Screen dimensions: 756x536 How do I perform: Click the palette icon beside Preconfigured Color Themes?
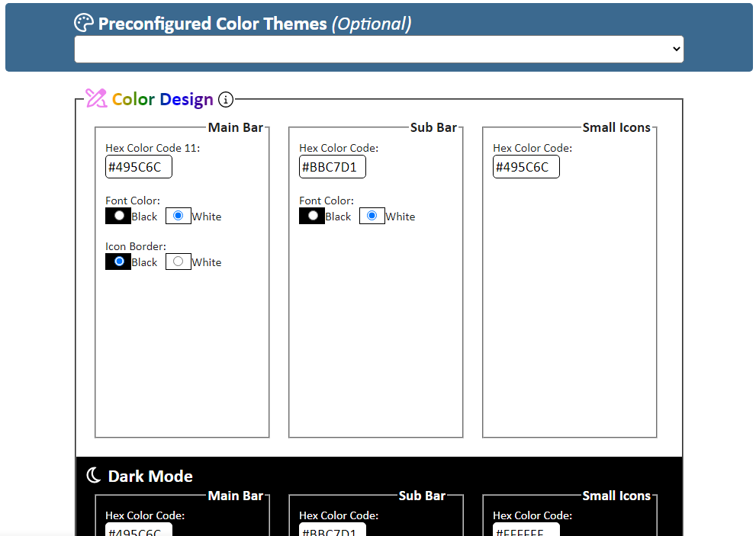(x=84, y=23)
